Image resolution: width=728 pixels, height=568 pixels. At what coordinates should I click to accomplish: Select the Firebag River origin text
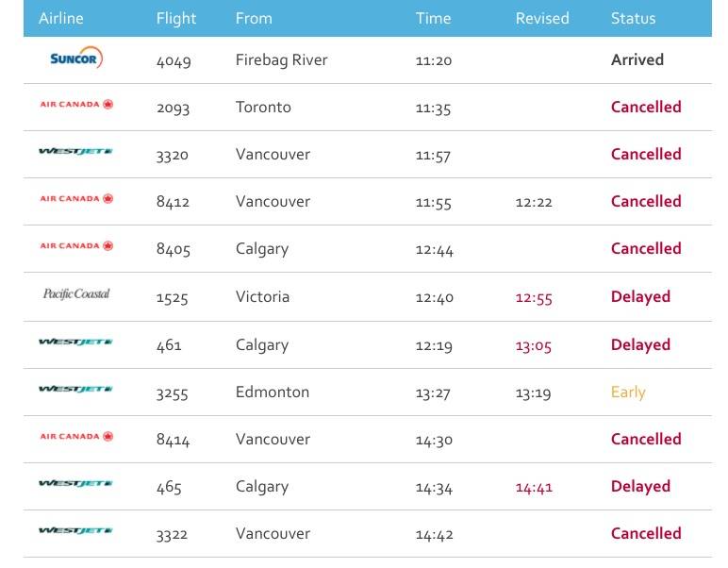tap(281, 60)
